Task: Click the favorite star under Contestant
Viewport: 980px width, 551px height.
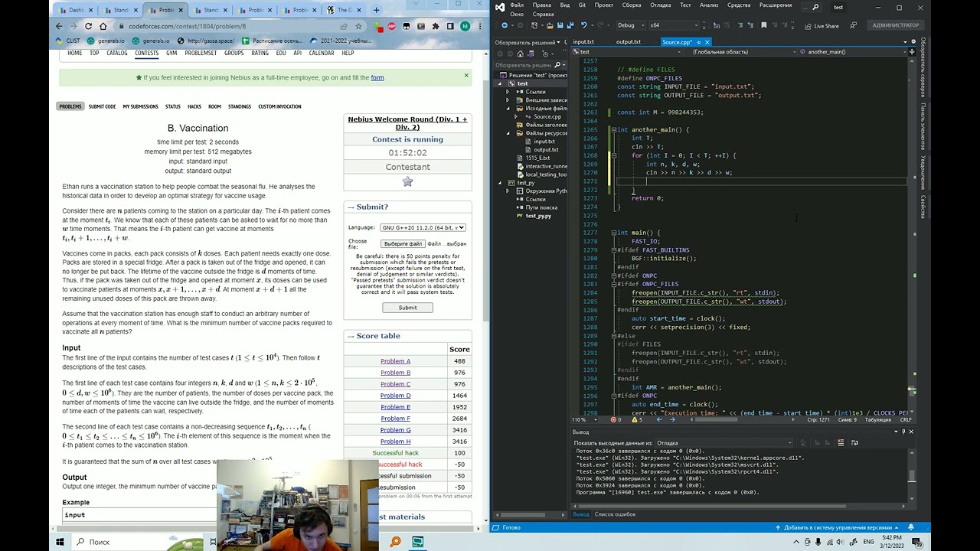Action: pos(407,181)
